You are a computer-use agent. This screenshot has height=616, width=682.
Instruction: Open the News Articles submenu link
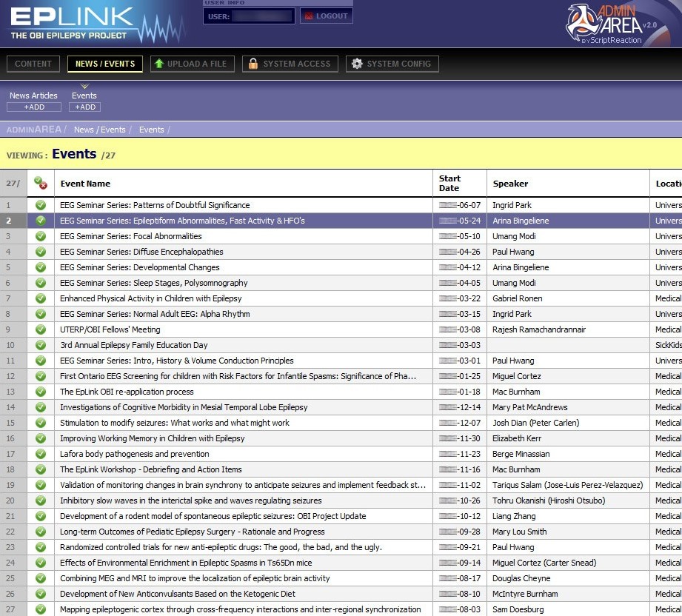(x=33, y=96)
